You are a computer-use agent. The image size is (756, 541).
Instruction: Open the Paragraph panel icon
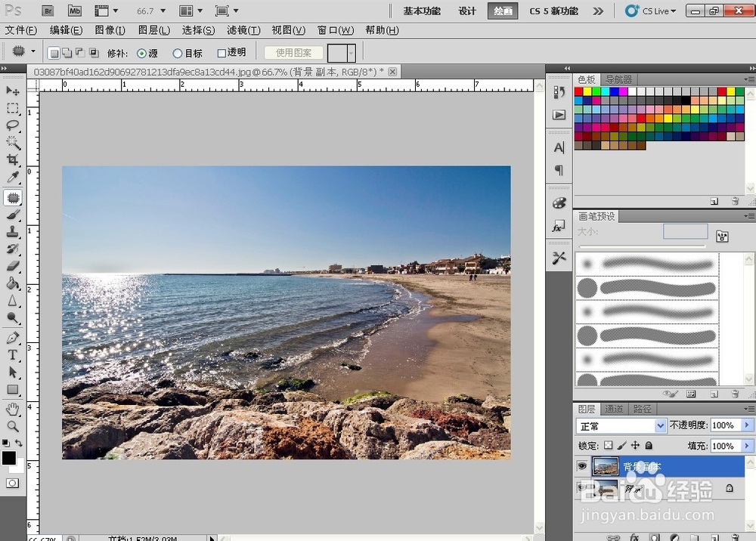(x=559, y=170)
